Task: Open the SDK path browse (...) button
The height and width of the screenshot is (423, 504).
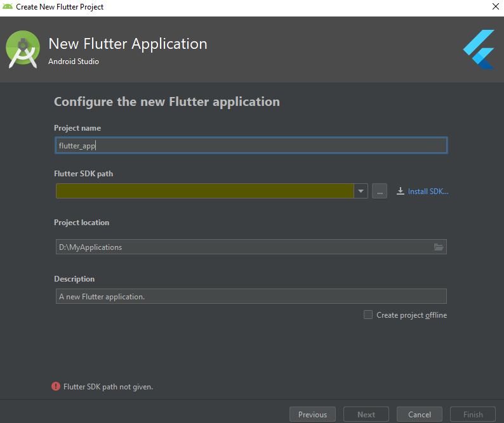Action: tap(380, 191)
